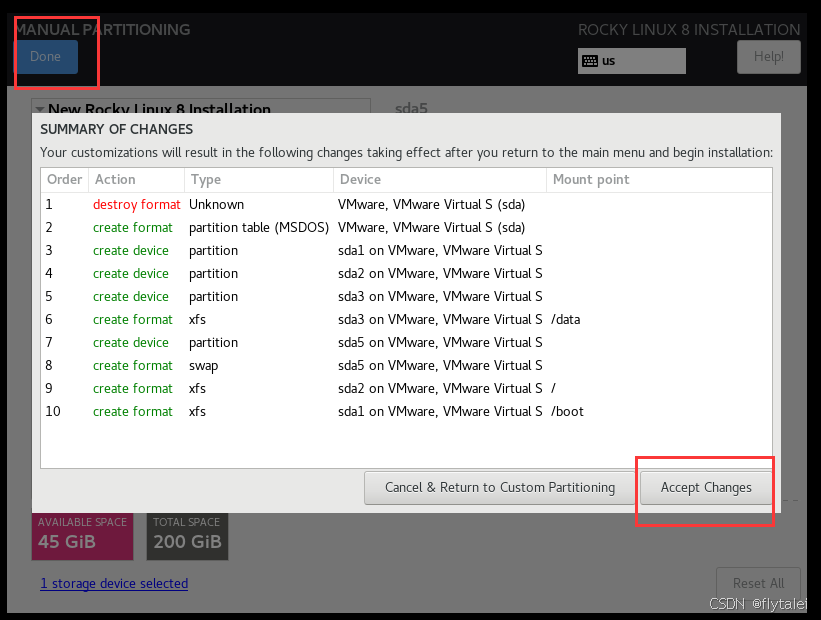Sort by the Type column header
Screen dimensions: 821x620
tap(259, 180)
